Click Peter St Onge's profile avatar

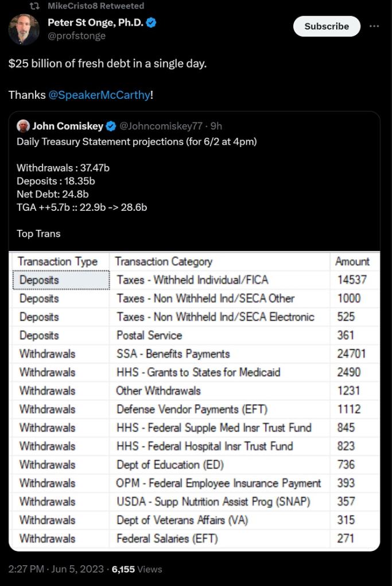pos(24,29)
